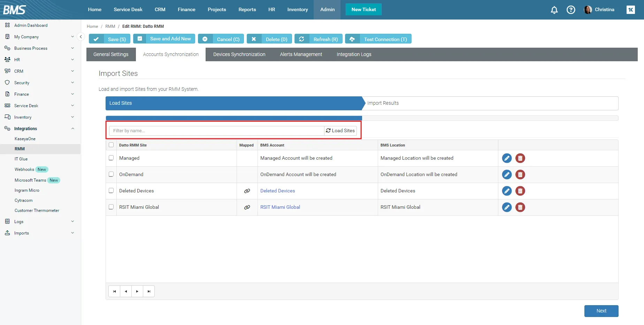Delete the Deleted Devices row
Screen dimensions: 644x325
pos(520,191)
